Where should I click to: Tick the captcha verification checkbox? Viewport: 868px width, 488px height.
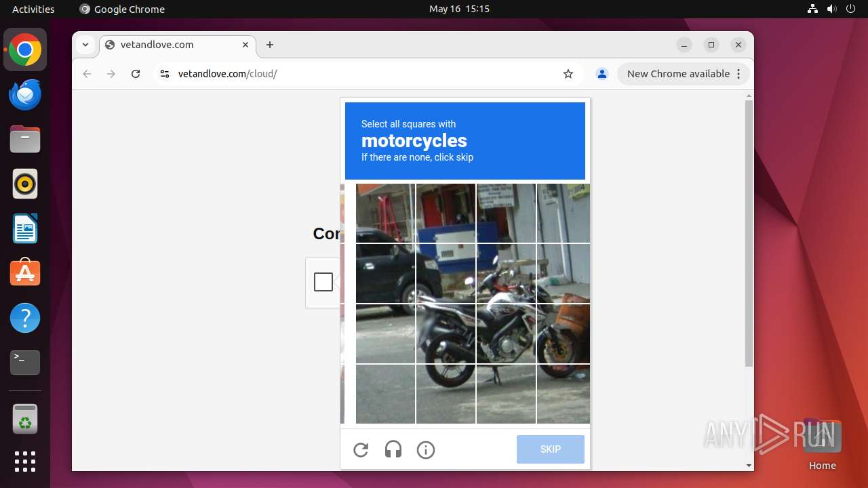coord(323,282)
